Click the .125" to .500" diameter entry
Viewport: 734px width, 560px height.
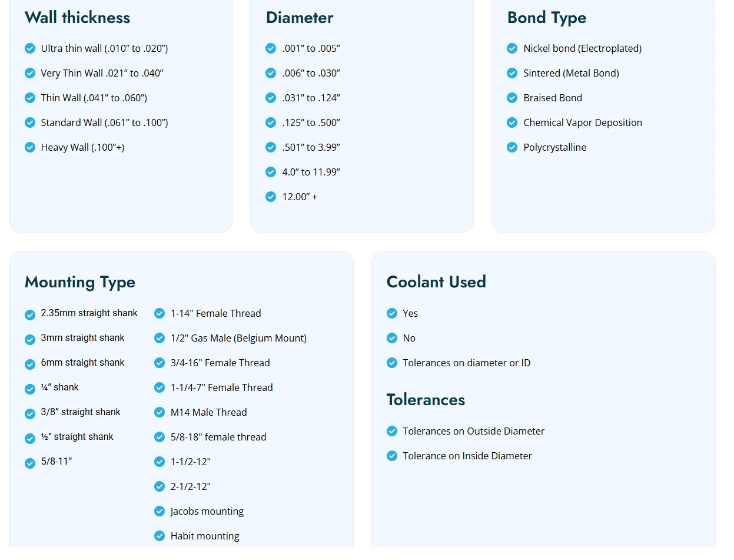click(311, 122)
